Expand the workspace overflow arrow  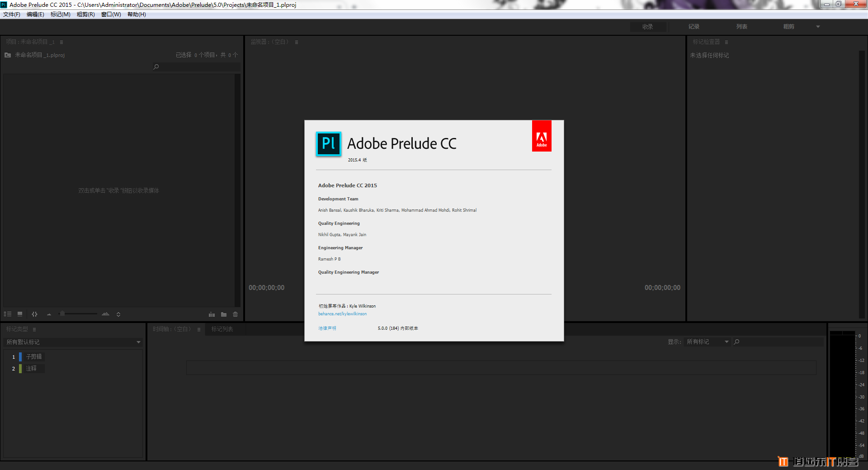(x=818, y=27)
